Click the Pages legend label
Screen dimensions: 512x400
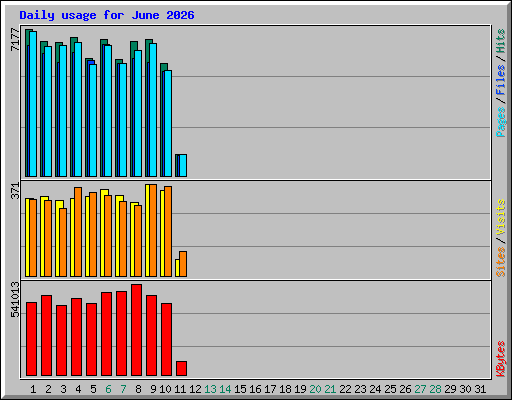click(501, 122)
